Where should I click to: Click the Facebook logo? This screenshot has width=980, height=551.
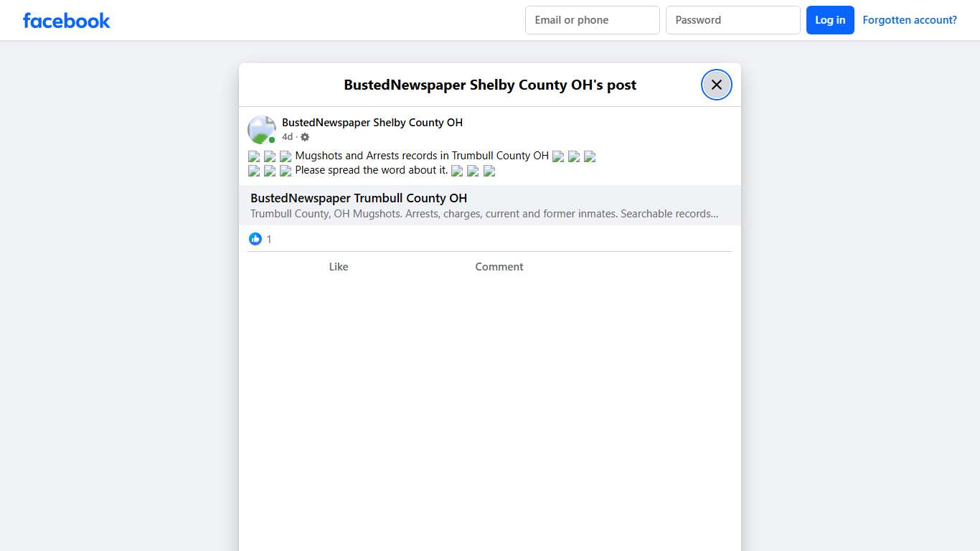coord(66,20)
